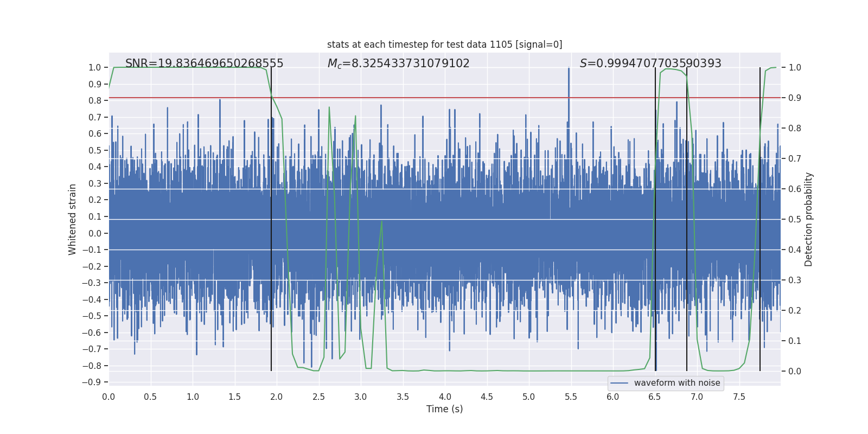Select the SNR value annotation text
868x434 pixels.
pyautogui.click(x=204, y=63)
